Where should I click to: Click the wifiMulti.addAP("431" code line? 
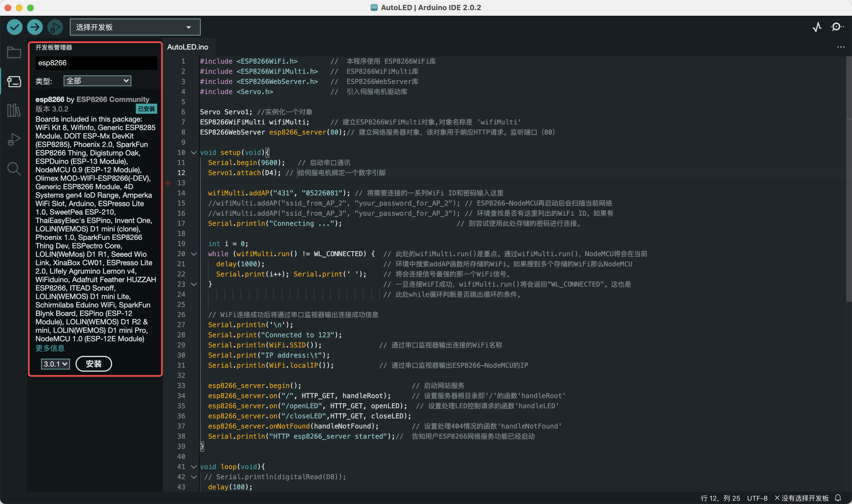(279, 193)
